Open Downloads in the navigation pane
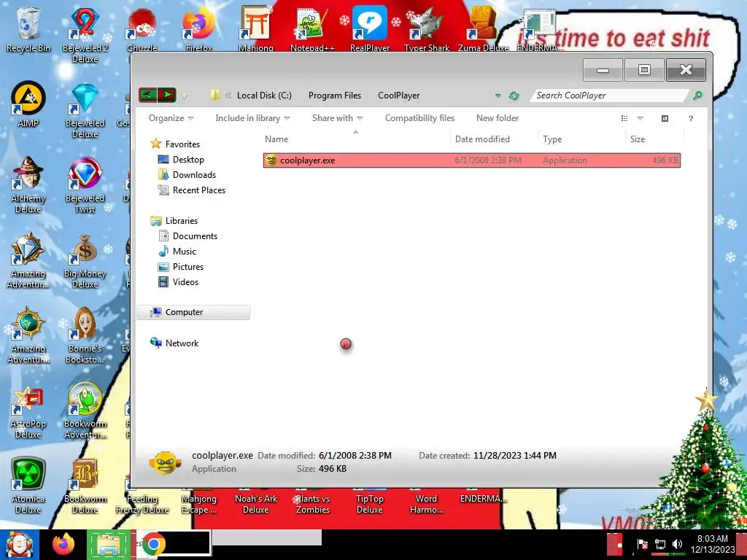This screenshot has height=560, width=747. (x=187, y=175)
